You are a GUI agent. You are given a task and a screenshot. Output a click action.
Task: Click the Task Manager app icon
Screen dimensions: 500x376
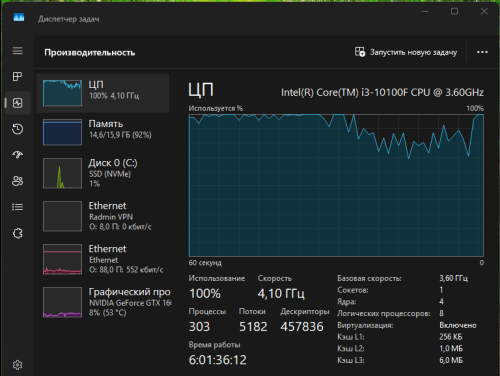[19, 17]
